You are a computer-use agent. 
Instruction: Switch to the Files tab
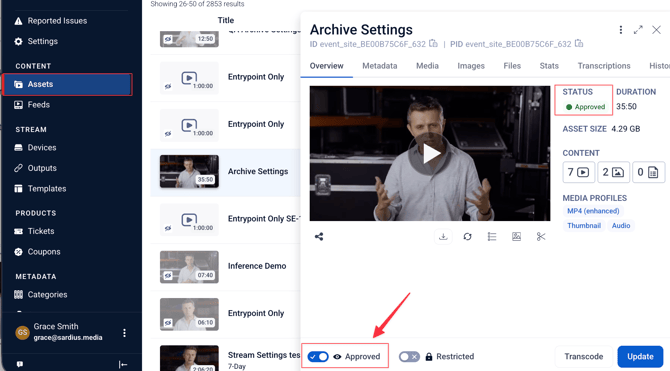[x=512, y=66]
